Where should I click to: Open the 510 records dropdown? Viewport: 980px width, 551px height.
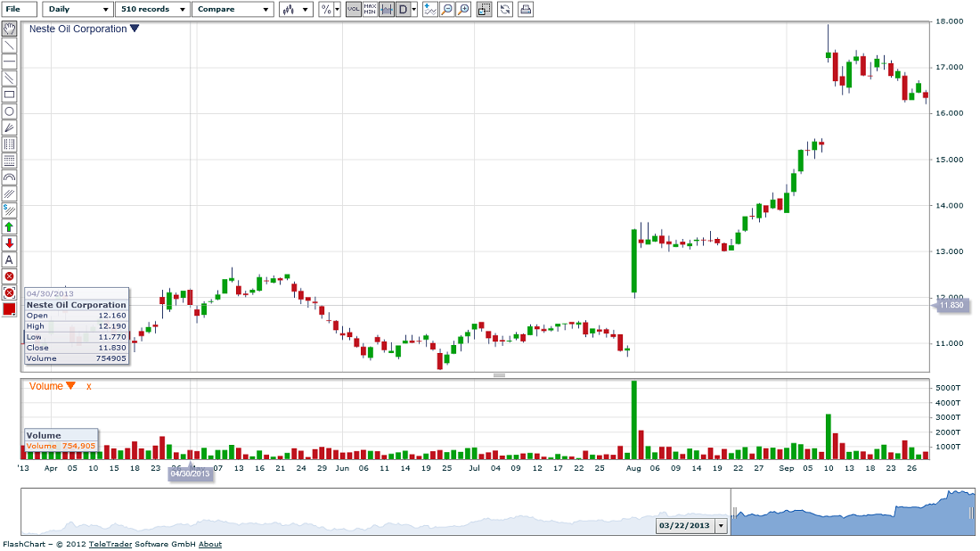[x=153, y=10]
